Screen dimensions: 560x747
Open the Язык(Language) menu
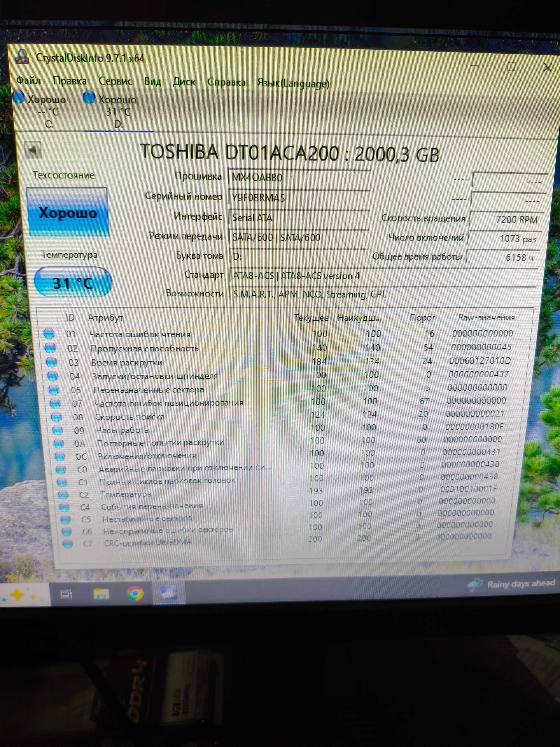pos(293,83)
